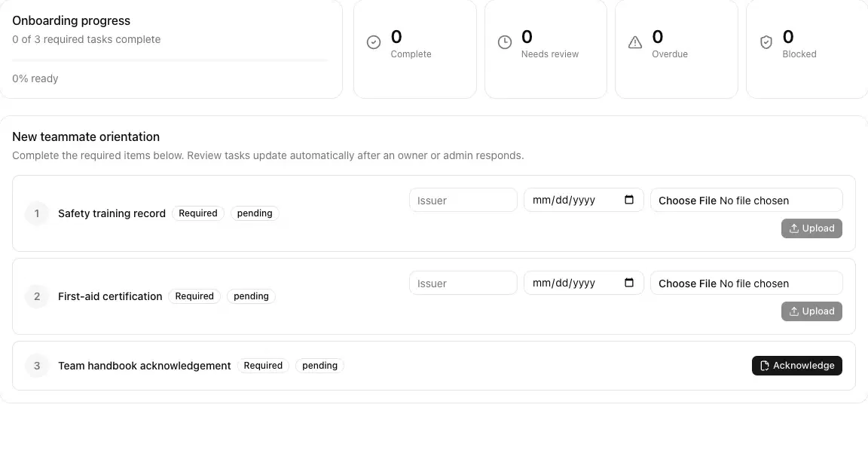Click '0% ready' text
The image size is (868, 475).
tap(35, 78)
